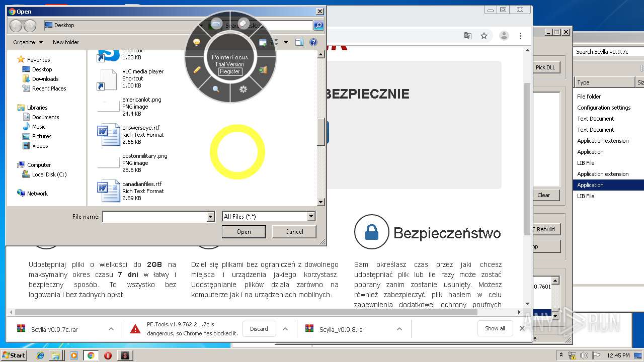The image size is (644, 362).
Task: Select americanlot.png file
Action: pos(132,107)
